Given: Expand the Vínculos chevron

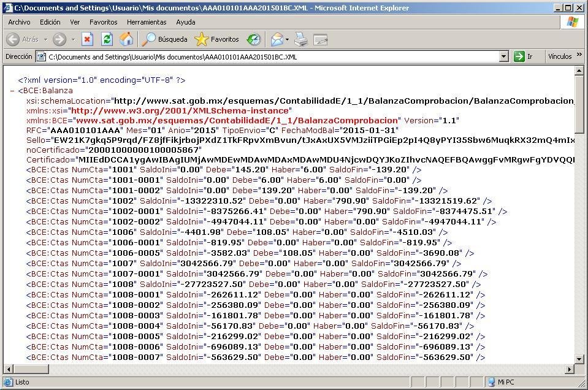Looking at the screenshot, I should [579, 55].
